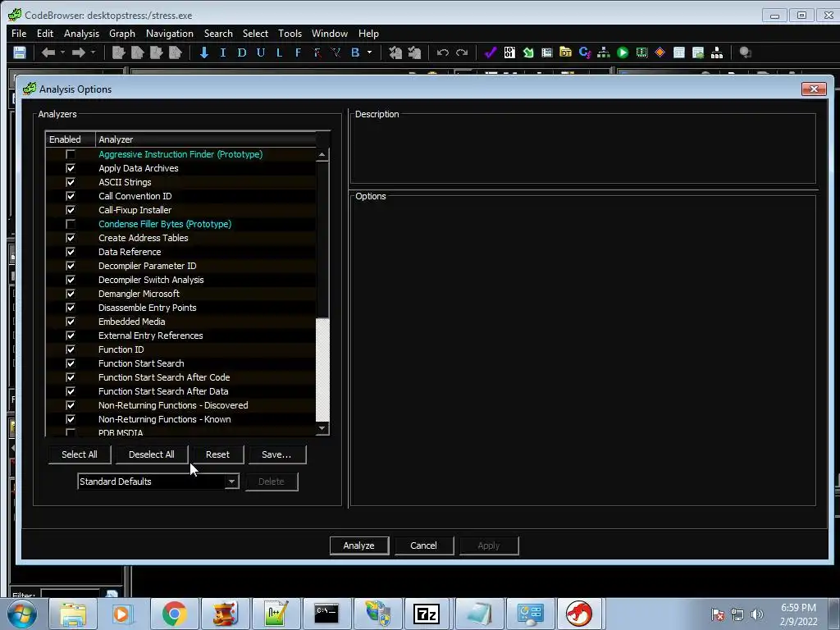Open Chrome from the taskbar
840x630 pixels.
[174, 614]
